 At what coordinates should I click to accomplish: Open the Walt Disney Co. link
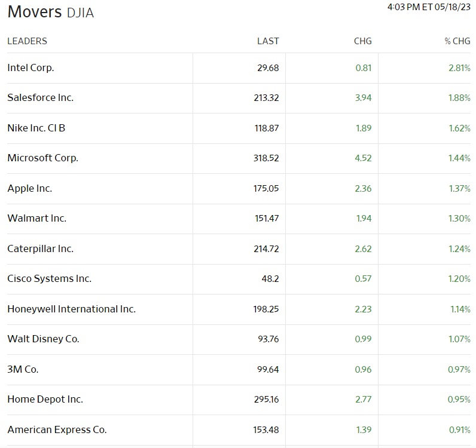pyautogui.click(x=44, y=339)
